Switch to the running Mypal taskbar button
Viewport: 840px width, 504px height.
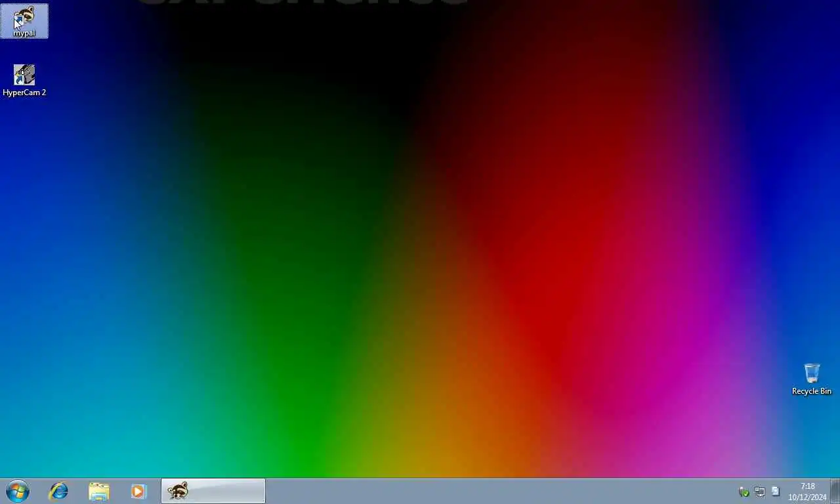click(x=213, y=491)
